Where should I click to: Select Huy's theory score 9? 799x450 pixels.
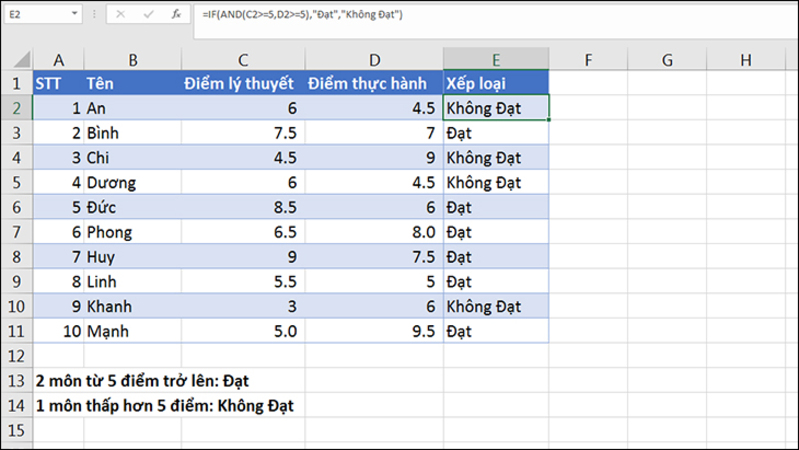point(243,257)
